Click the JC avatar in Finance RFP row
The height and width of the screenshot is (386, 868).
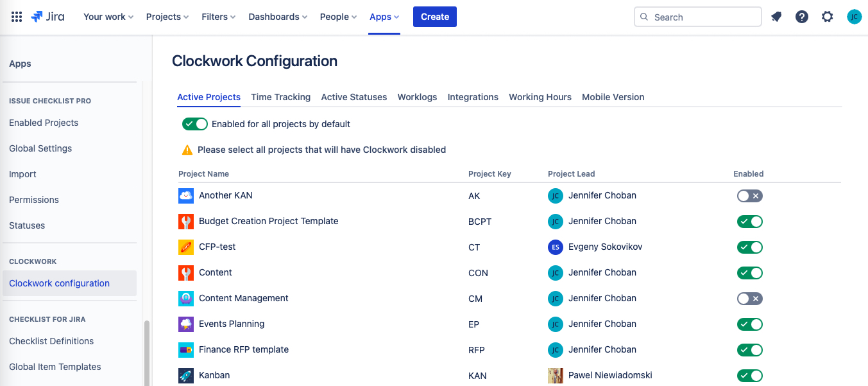pyautogui.click(x=556, y=349)
